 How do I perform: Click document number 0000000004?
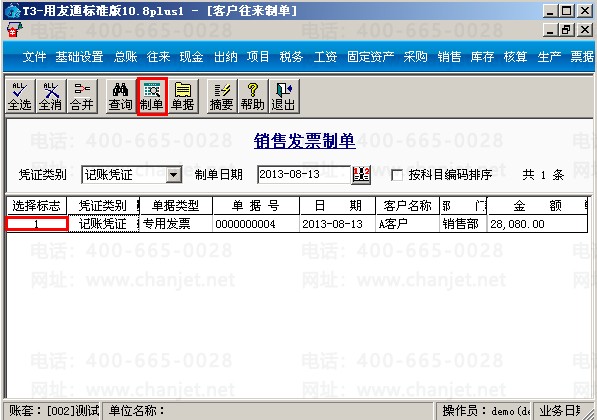[256, 224]
